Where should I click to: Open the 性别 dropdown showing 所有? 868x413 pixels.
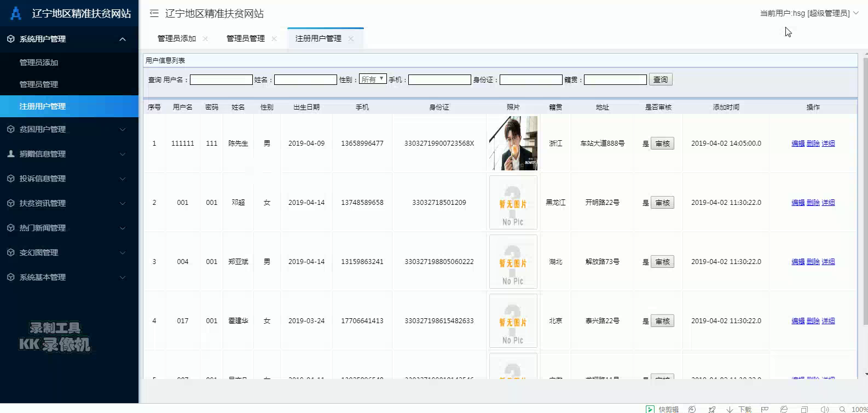click(x=373, y=79)
